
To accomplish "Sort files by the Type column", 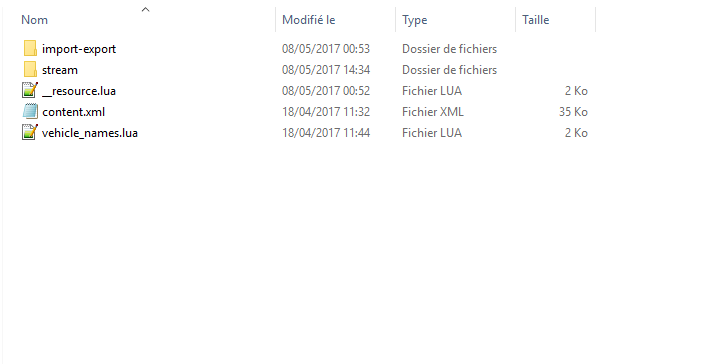I will click(456, 20).
